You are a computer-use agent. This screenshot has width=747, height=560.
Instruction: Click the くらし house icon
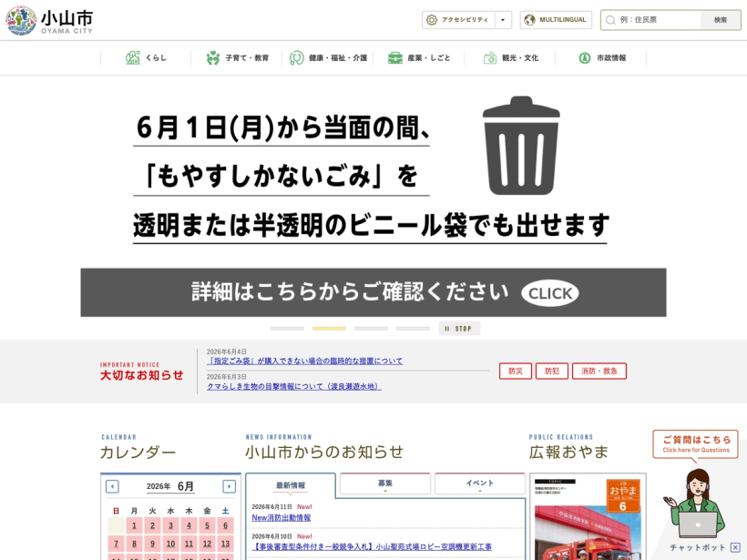(133, 57)
